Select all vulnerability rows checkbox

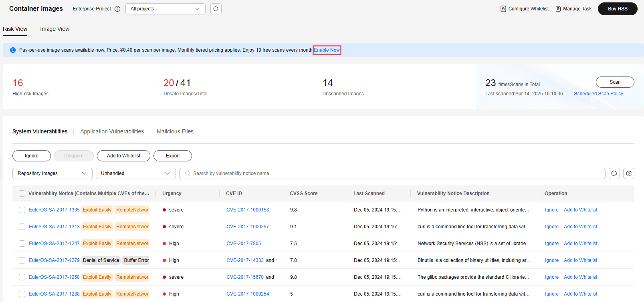coord(22,193)
